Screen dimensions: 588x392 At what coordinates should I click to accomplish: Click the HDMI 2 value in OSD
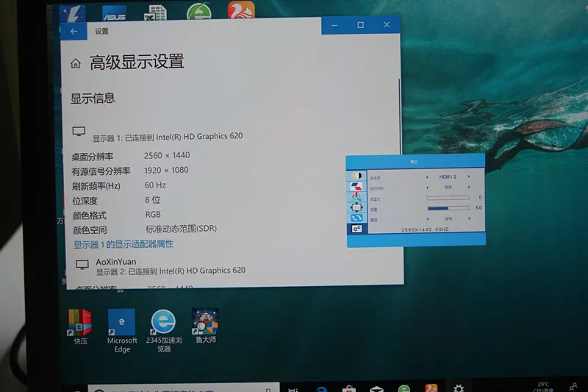(x=448, y=177)
